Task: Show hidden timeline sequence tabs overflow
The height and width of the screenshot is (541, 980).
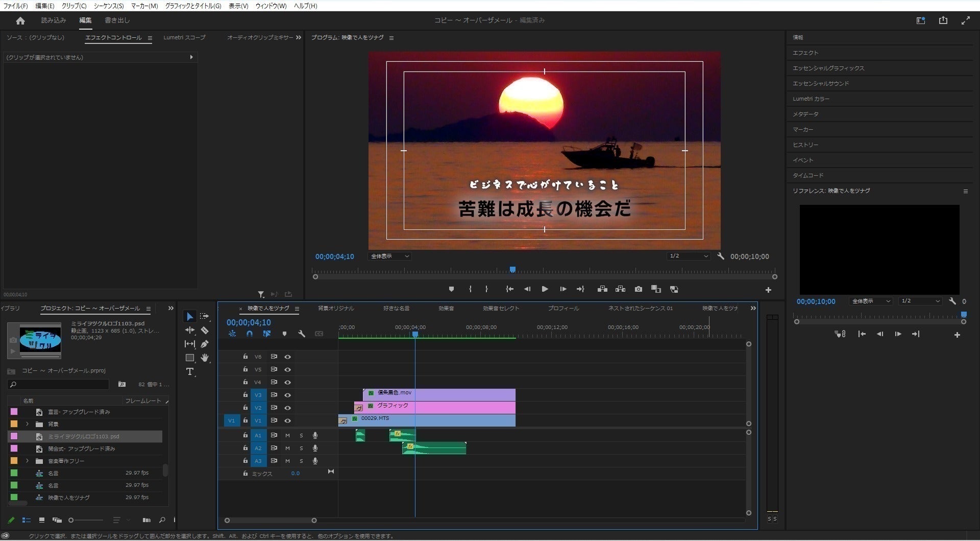Action: point(753,308)
